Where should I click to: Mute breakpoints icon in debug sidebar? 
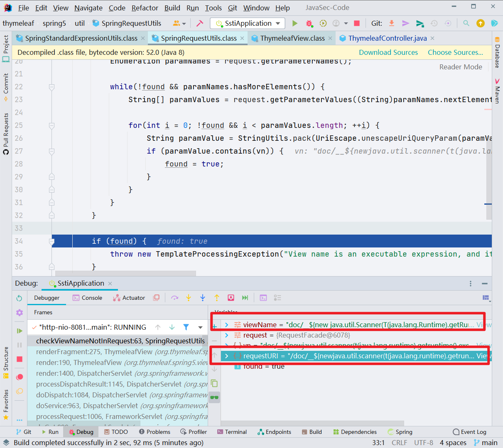(19, 391)
